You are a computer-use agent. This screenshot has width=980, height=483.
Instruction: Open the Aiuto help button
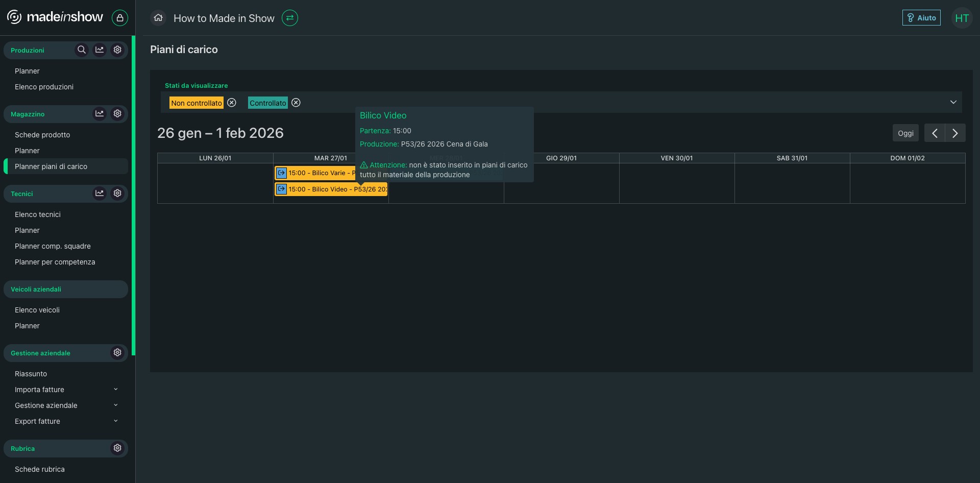click(x=921, y=18)
